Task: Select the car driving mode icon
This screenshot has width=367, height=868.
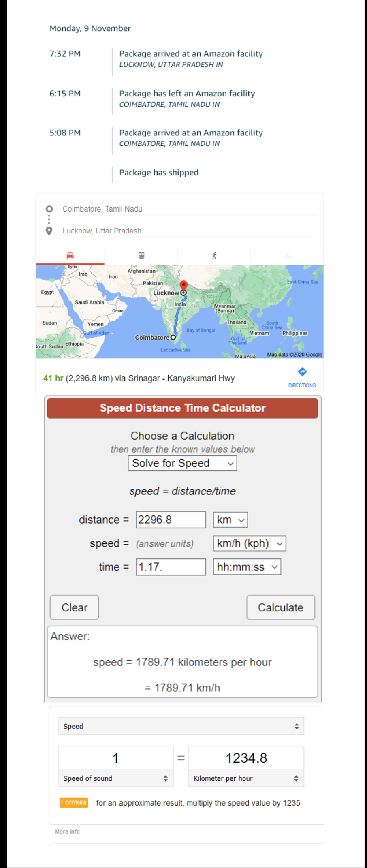Action: 70,255
